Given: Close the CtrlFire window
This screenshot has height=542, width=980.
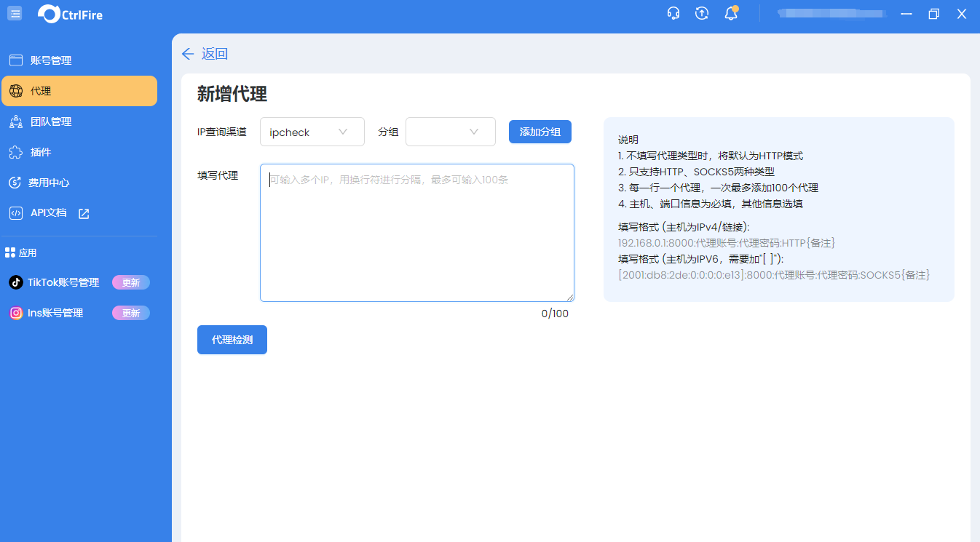Looking at the screenshot, I should [962, 13].
